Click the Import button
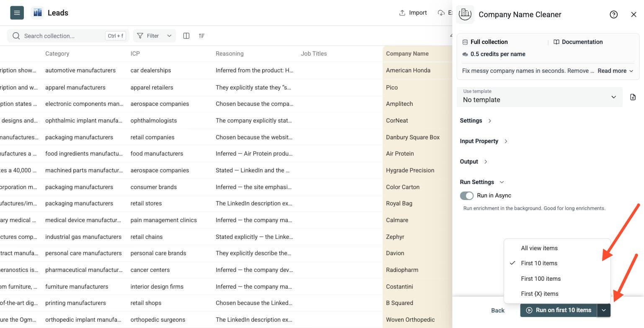 coord(413,13)
